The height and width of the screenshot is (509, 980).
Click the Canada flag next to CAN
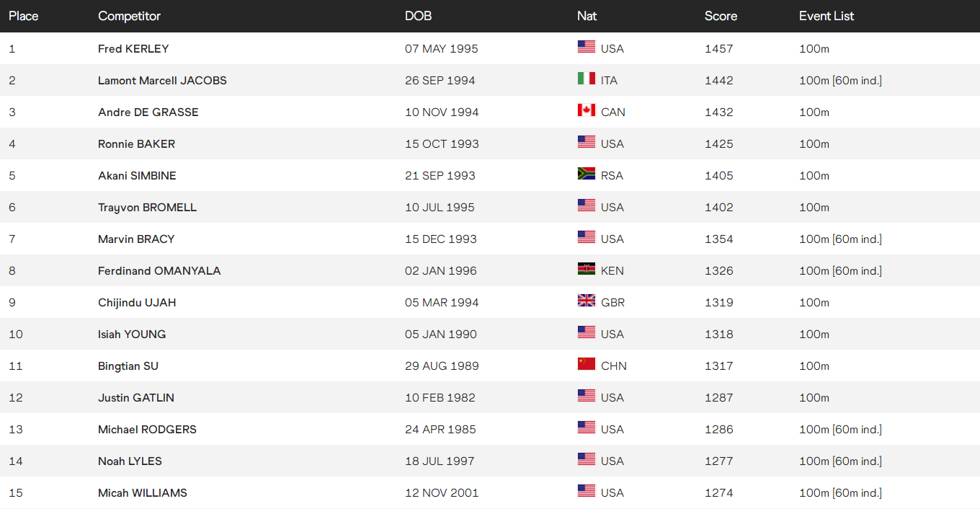click(586, 110)
